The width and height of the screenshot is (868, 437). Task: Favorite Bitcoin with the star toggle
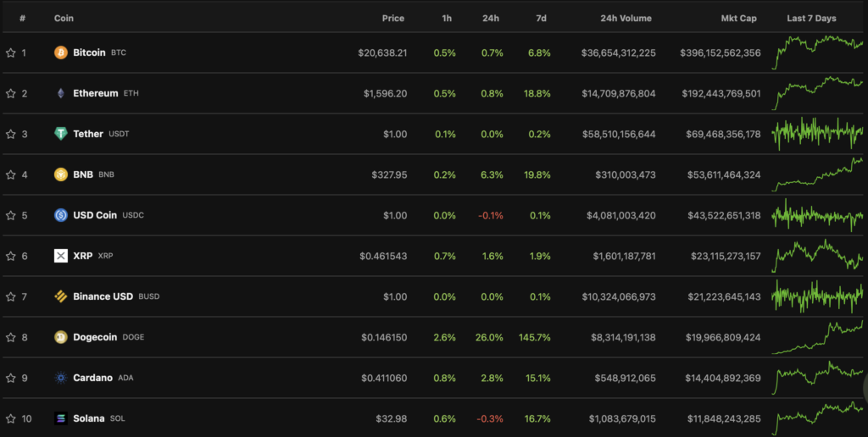tap(11, 53)
